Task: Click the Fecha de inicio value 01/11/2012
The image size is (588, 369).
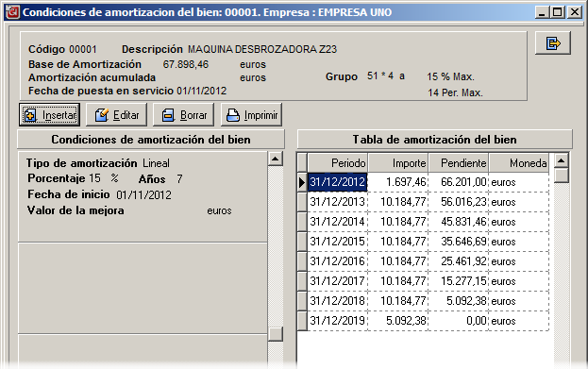Action: click(143, 195)
